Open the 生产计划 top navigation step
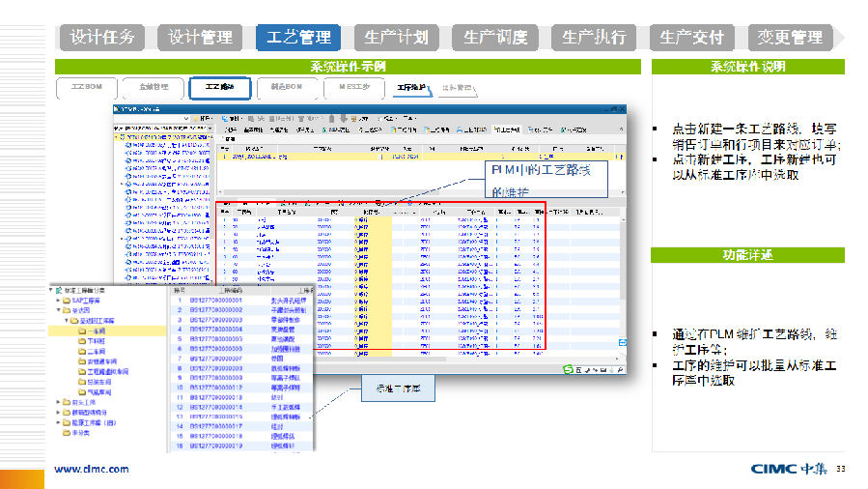 click(397, 38)
